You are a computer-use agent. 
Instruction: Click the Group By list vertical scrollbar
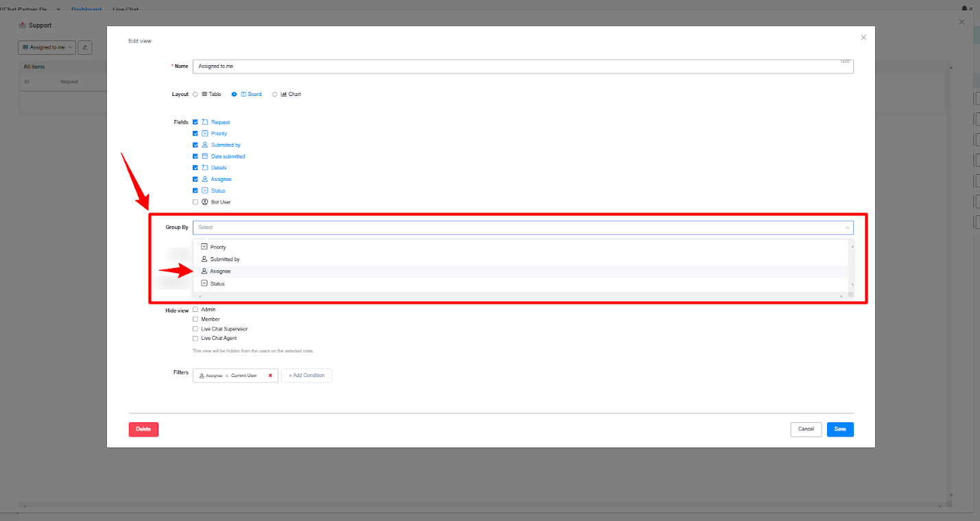coord(852,265)
